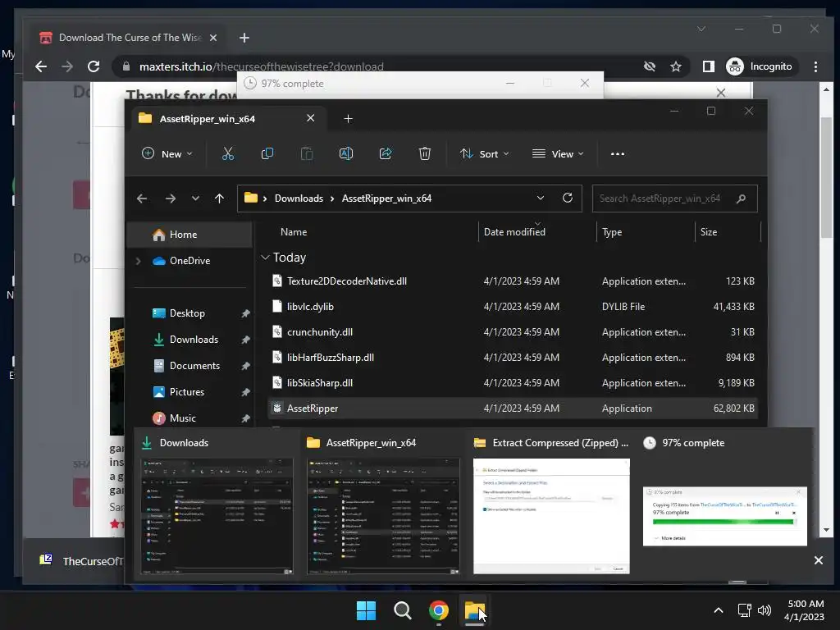
Task: Collapse the Today group
Action: coord(265,258)
